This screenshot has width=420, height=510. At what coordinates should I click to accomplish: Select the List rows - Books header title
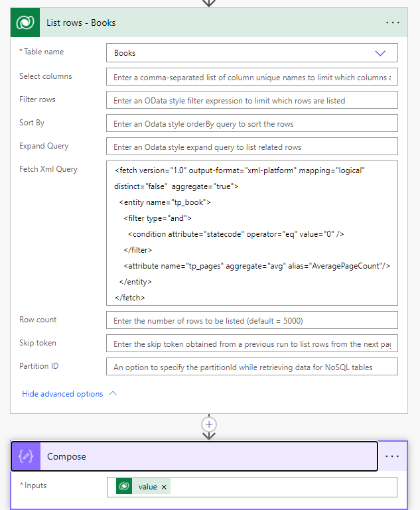[x=81, y=23]
